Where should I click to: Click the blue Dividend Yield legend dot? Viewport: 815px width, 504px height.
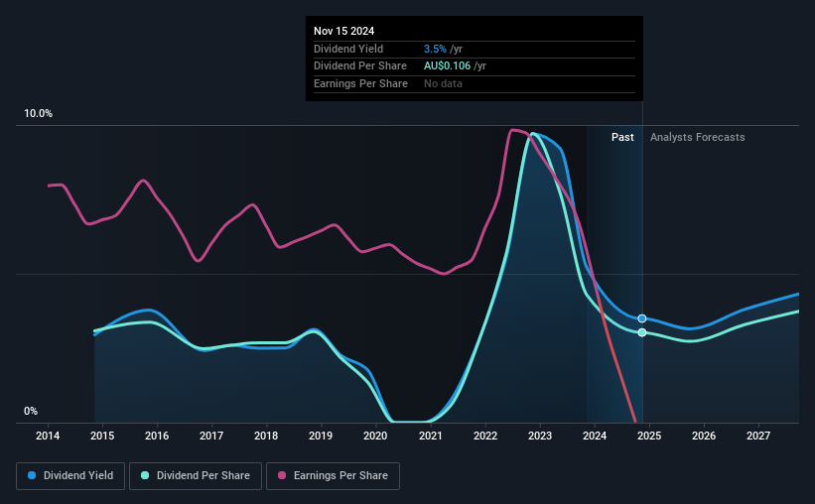coord(32,475)
